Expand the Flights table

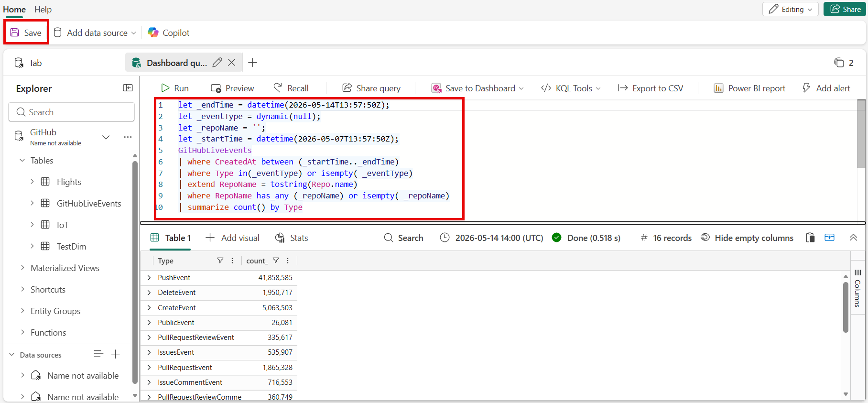pos(32,182)
